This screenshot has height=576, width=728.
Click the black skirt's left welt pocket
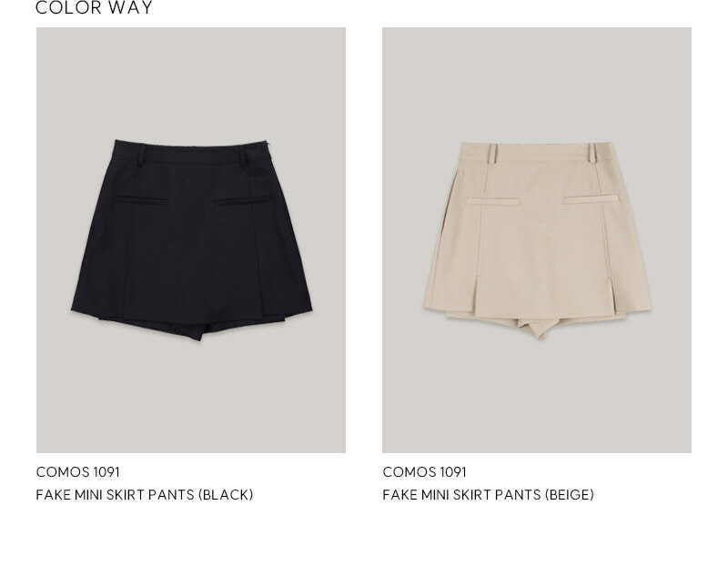pyautogui.click(x=141, y=200)
